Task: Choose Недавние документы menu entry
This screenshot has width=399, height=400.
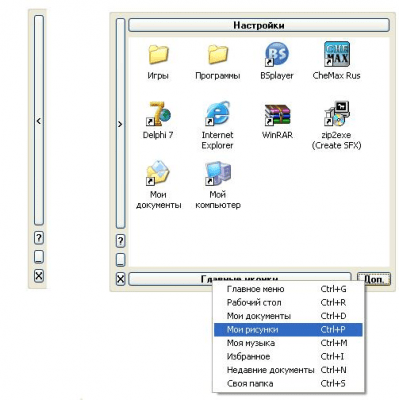Action: [x=288, y=370]
